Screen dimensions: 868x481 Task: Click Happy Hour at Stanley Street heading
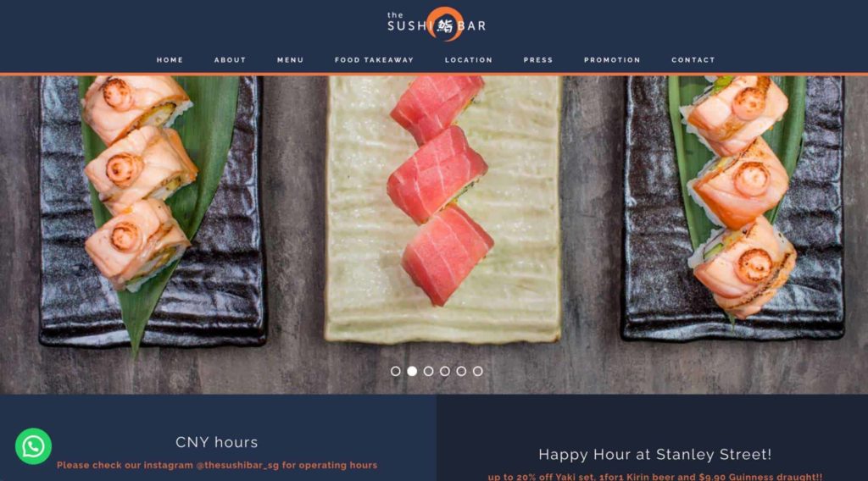(x=655, y=455)
